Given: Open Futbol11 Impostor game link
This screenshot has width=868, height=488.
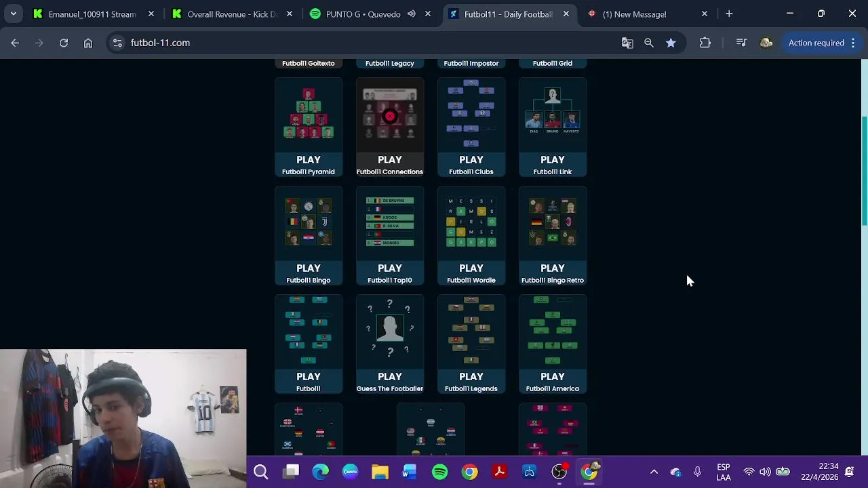Looking at the screenshot, I should click(x=471, y=63).
